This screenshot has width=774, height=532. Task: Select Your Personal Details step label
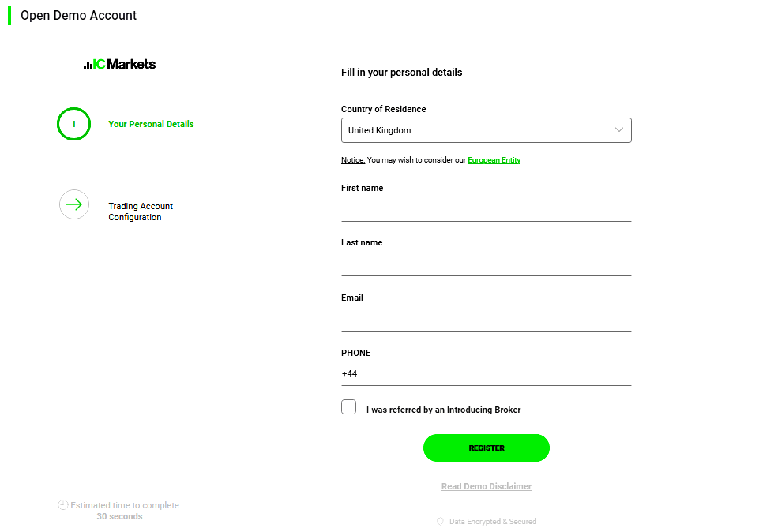click(151, 124)
